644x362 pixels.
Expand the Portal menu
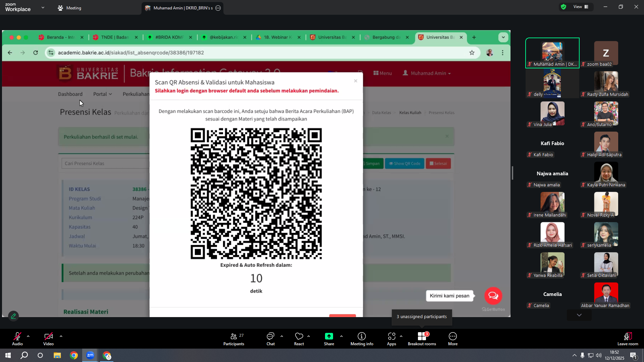coord(102,94)
